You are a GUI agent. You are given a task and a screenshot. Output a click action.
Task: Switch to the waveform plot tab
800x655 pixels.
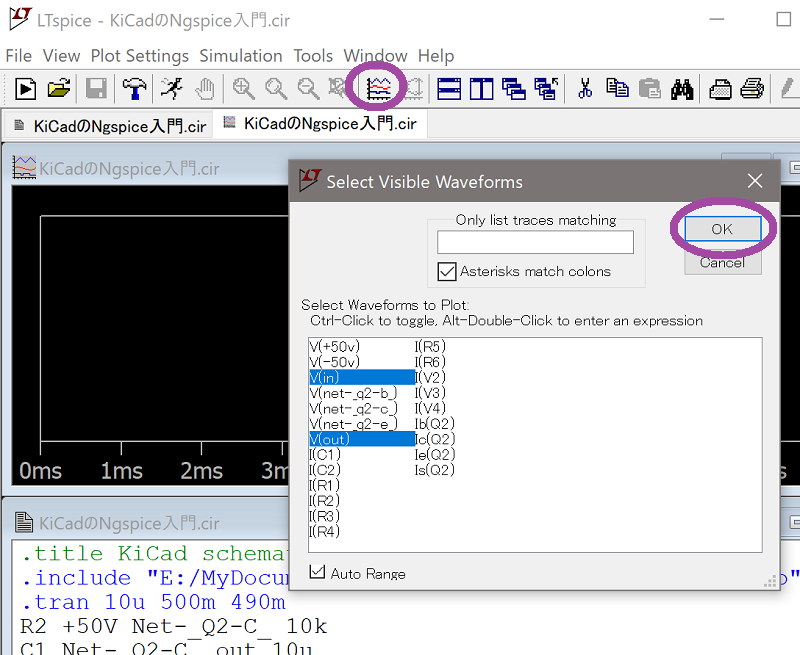pos(320,123)
